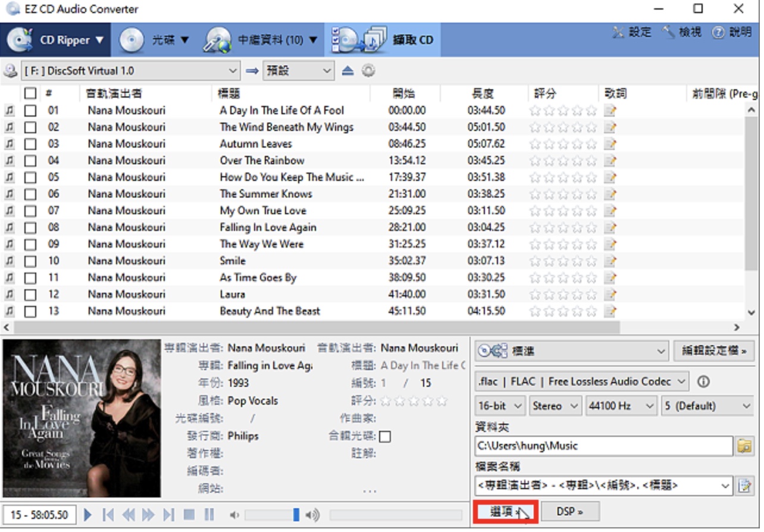This screenshot has height=532, width=764.
Task: Toggle the select-all tracks checkbox in header
Action: click(x=30, y=93)
